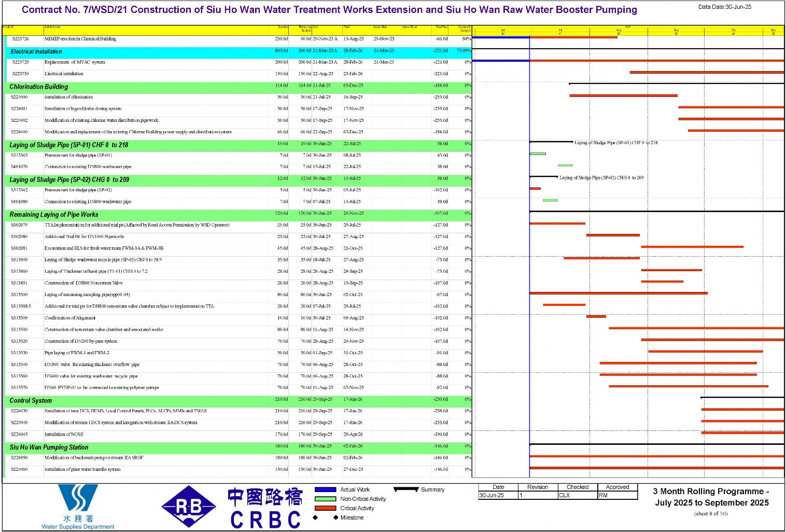
Task: Click the 3 Month Rolling Programme title
Action: [711, 497]
